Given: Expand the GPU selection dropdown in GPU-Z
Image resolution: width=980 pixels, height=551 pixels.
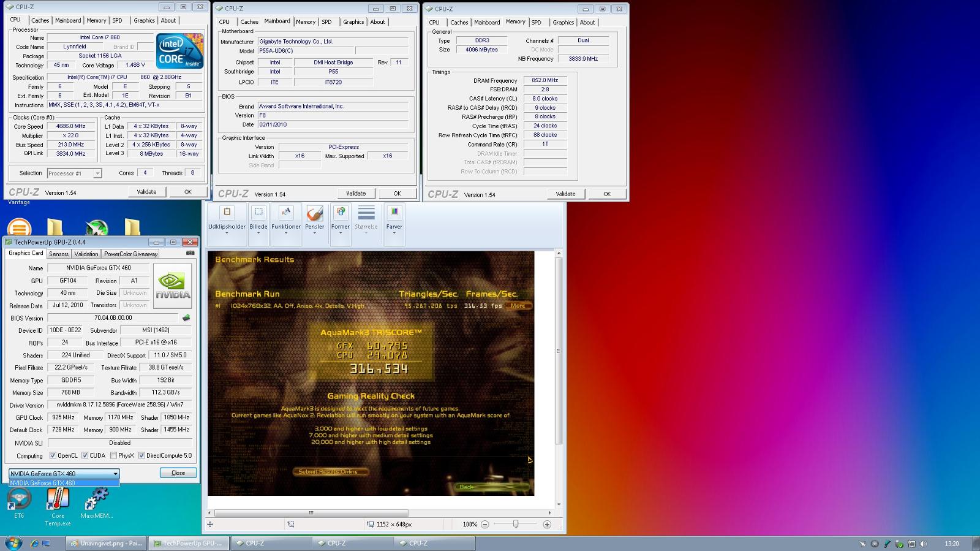Looking at the screenshot, I should (64, 474).
